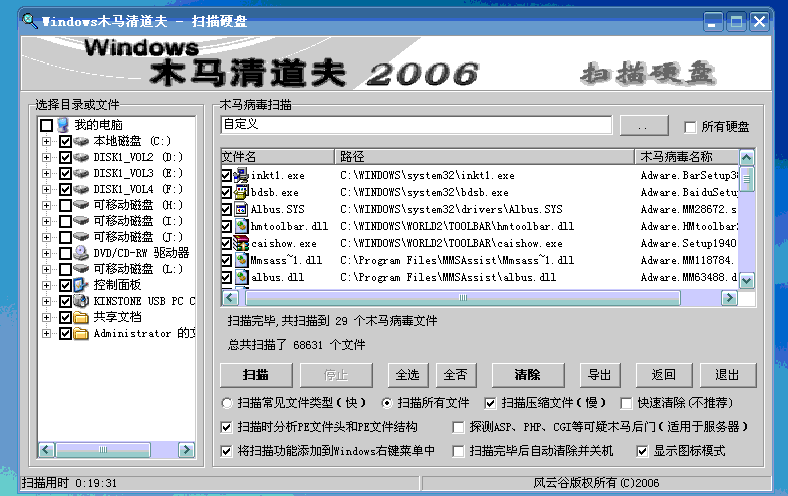The image size is (788, 496).
Task: Click the removable disk I: icon
Action: tap(81, 221)
